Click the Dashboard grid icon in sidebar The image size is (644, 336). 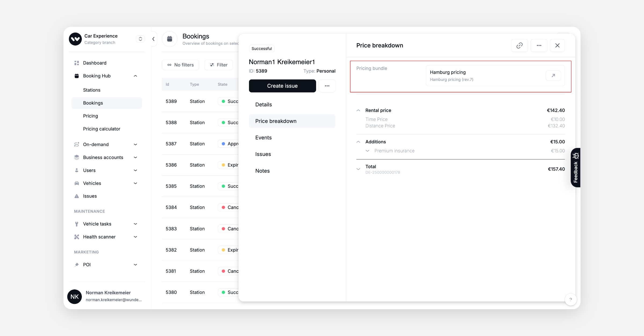[x=77, y=63]
